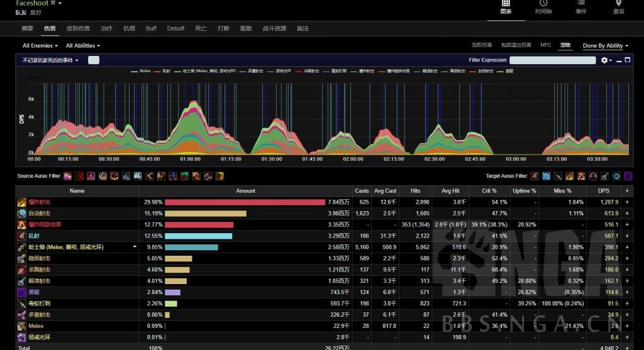Image resolution: width=644 pixels, height=350 pixels.
Task: Click the 爆炸射击 ability icon in the table
Action: coord(22,202)
